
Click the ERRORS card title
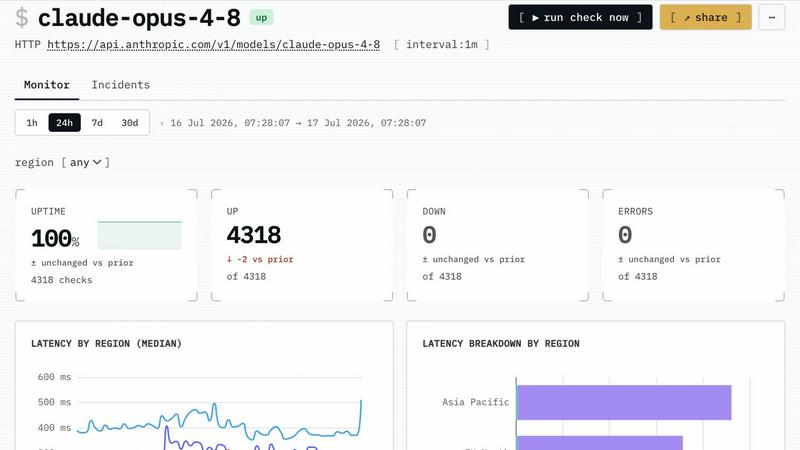pyautogui.click(x=635, y=211)
